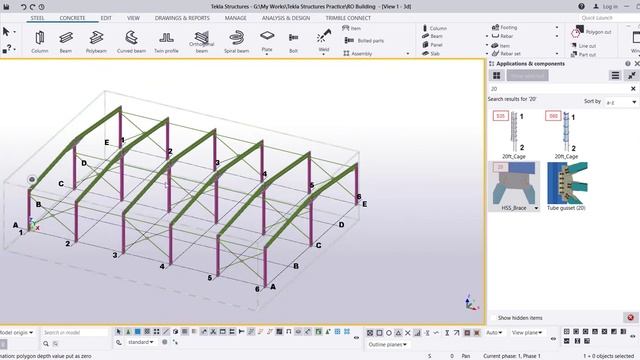Screen dimensions: 640x360
Task: Switch to the EDIT tab
Action: click(106, 18)
